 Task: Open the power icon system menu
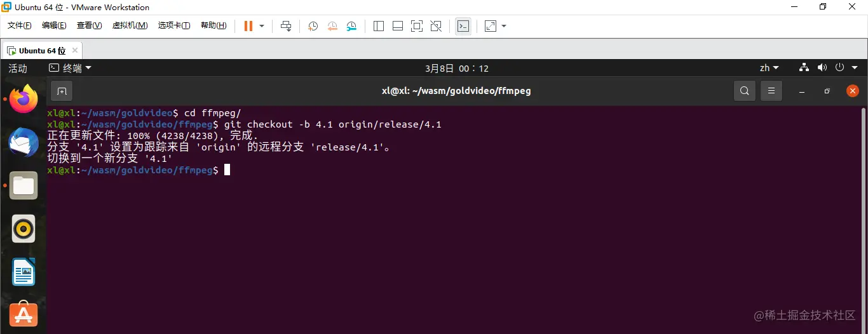pyautogui.click(x=839, y=67)
